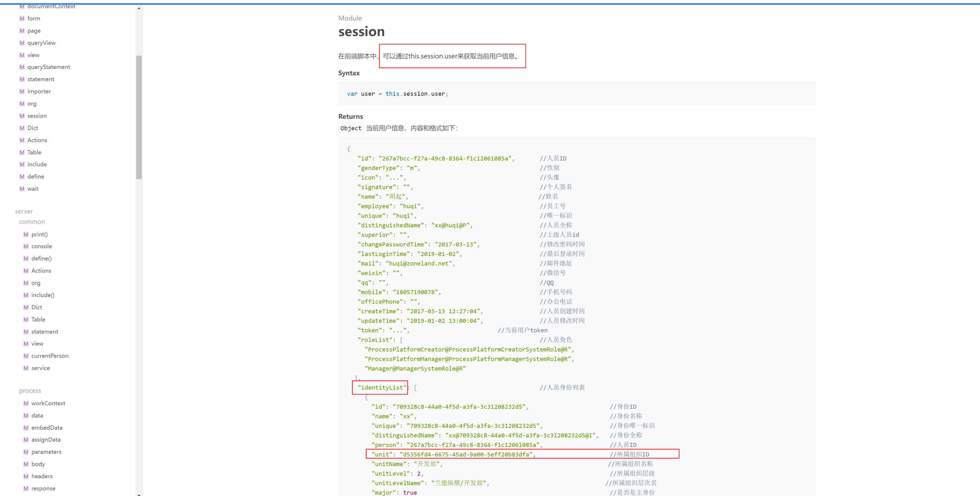Open the assignData process module
980x496 pixels.
[x=46, y=440]
